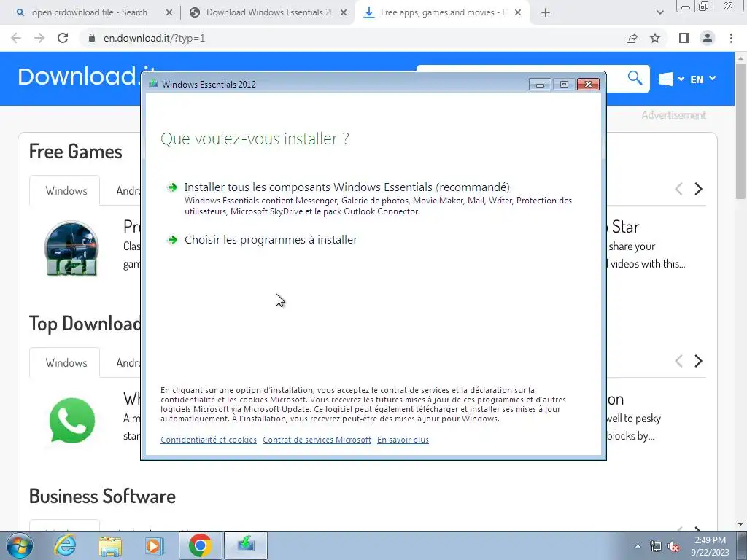This screenshot has height=560, width=747.
Task: Close the Windows Essentials 2012 installer window
Action: tap(589, 85)
